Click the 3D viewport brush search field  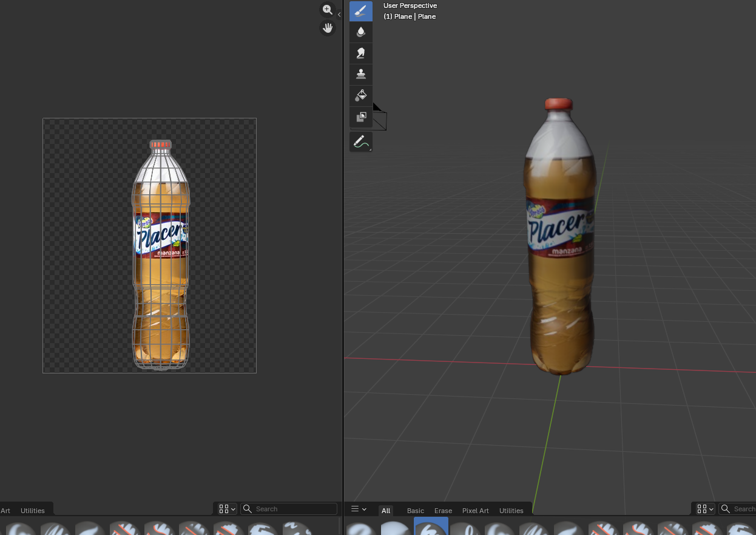pos(737,509)
